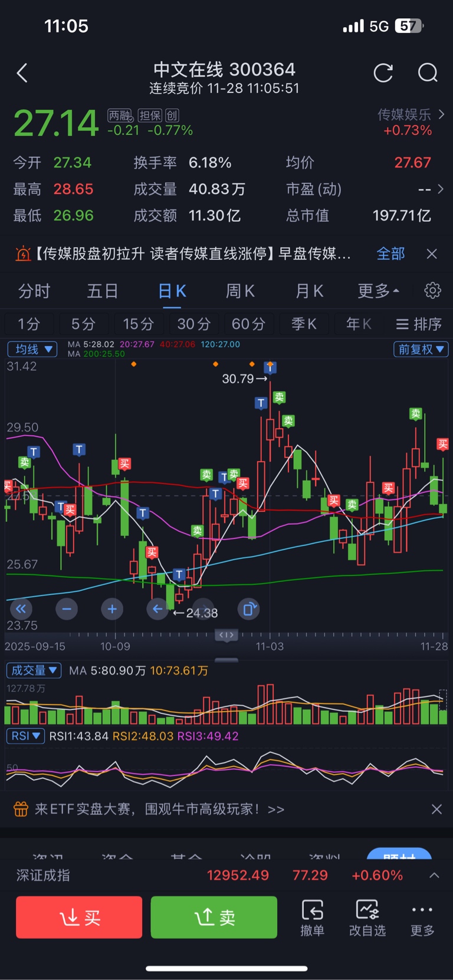This screenshot has width=453, height=980.
Task: Expand 市盈(动) details chevron
Action: [440, 189]
